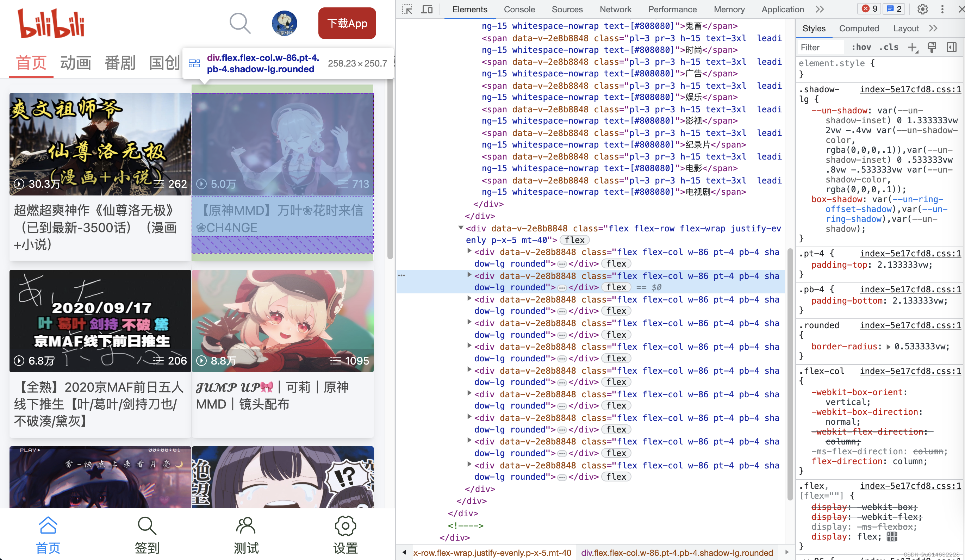The height and width of the screenshot is (560, 965).
Task: Select the 国创 navigation tab
Action: pyautogui.click(x=164, y=63)
